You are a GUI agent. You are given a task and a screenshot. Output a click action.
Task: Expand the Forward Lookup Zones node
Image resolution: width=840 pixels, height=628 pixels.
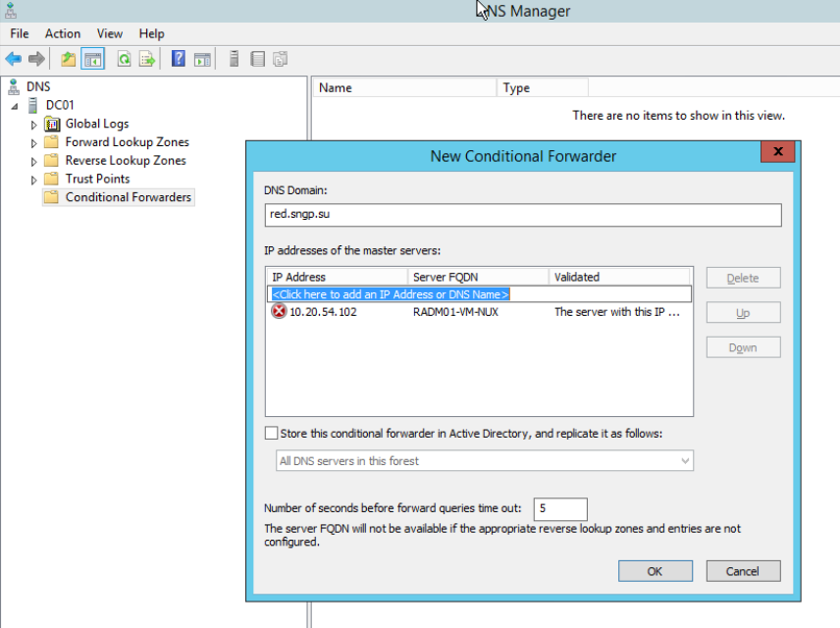click(34, 143)
